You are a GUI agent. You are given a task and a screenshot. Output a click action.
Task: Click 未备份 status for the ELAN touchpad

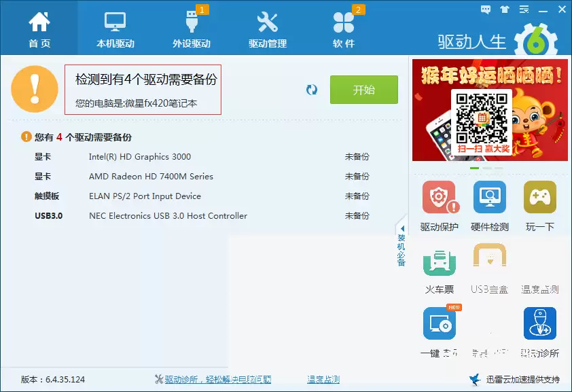click(357, 196)
